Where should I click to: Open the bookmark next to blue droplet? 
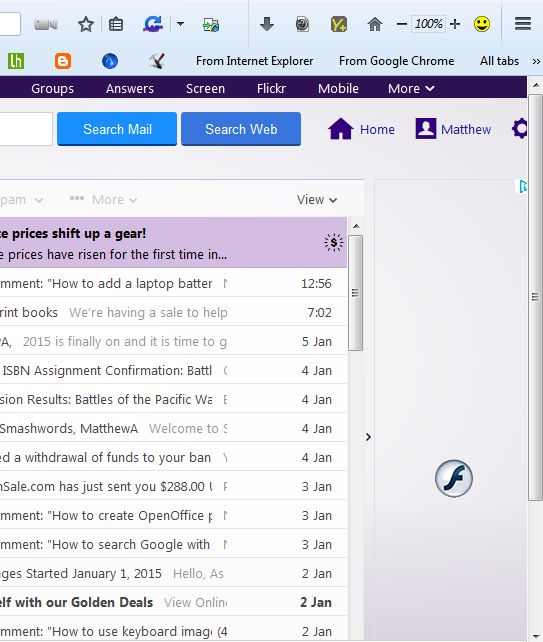tap(157, 61)
